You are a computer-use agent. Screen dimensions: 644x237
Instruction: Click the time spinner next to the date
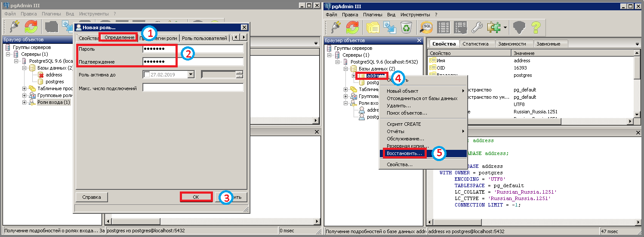(240, 75)
